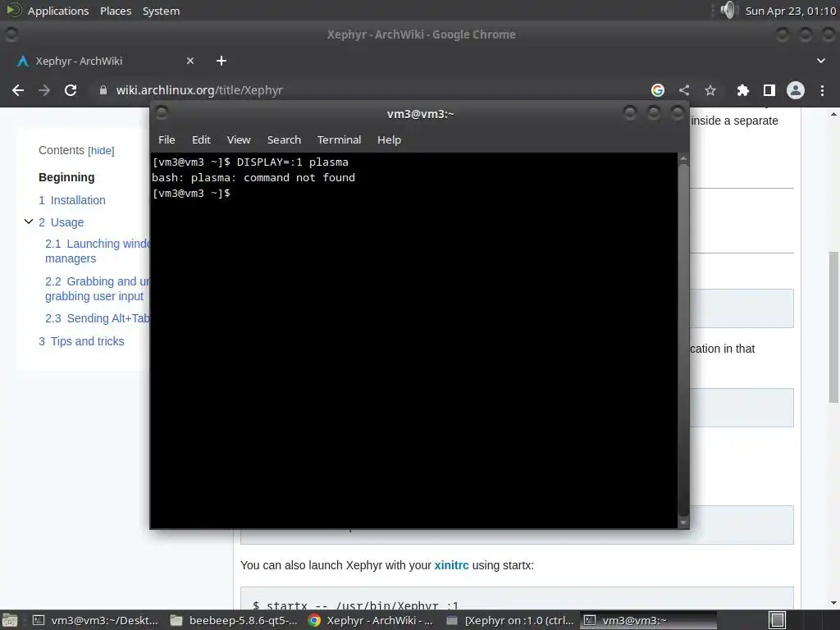The width and height of the screenshot is (840, 630).
Task: Reload the ArchWiki page
Action: pos(71,90)
